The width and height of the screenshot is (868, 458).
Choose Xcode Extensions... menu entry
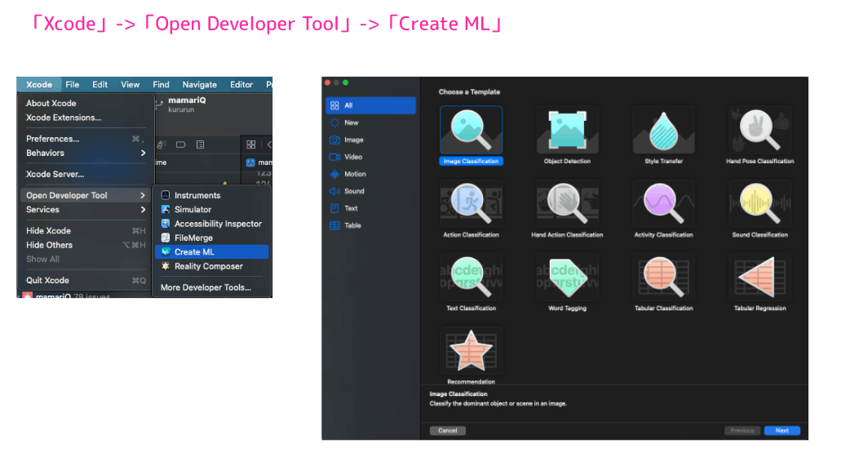tap(86, 118)
